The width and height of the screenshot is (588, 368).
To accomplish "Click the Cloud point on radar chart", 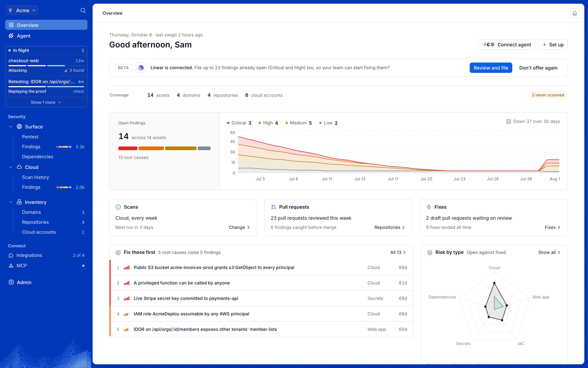I will 494,283.
